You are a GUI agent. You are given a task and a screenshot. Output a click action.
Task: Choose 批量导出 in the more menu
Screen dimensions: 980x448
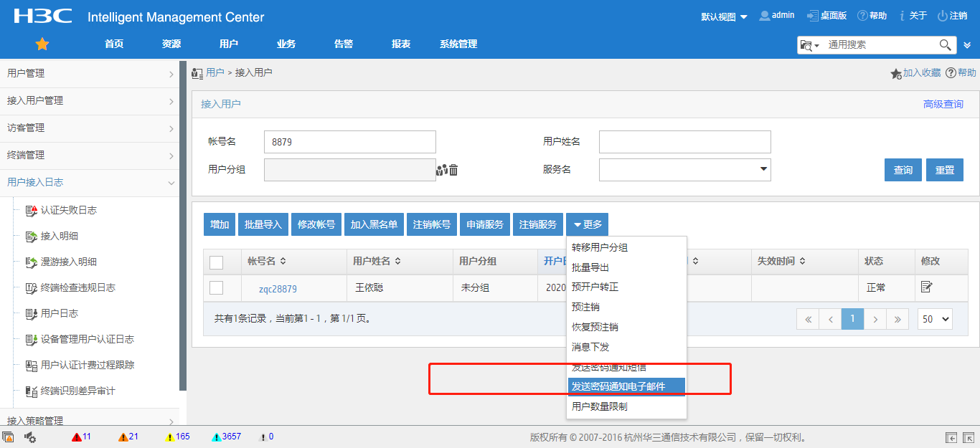pos(590,267)
